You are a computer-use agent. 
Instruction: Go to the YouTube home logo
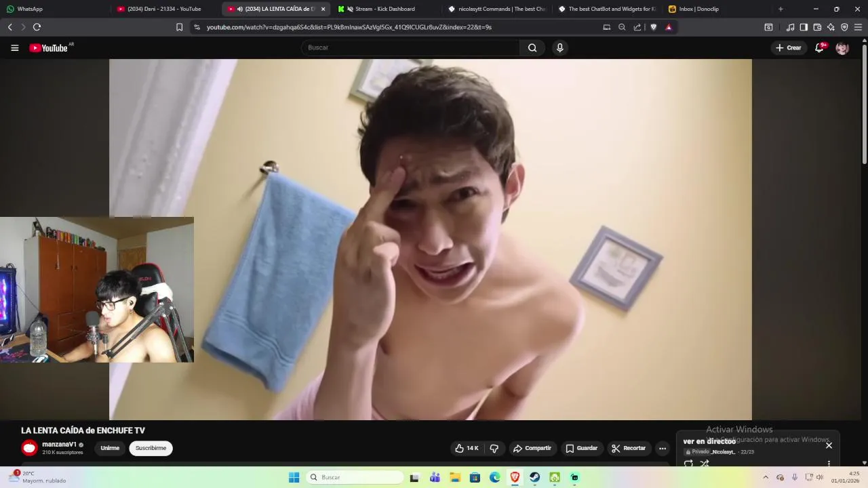point(48,47)
